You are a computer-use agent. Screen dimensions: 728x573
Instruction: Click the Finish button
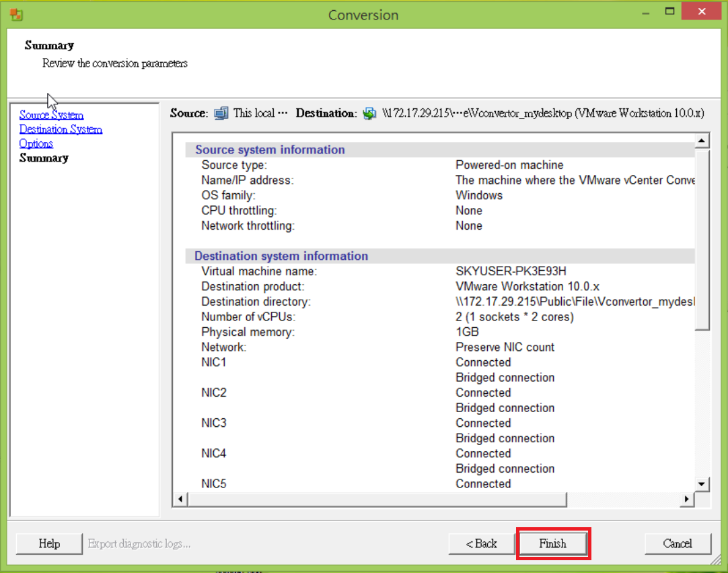(x=553, y=543)
